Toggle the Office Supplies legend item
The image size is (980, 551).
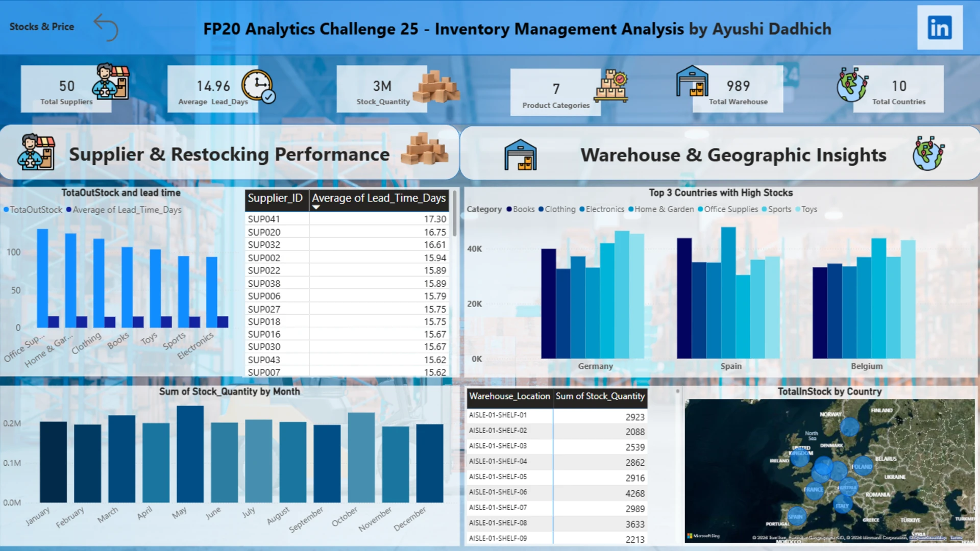(x=730, y=210)
